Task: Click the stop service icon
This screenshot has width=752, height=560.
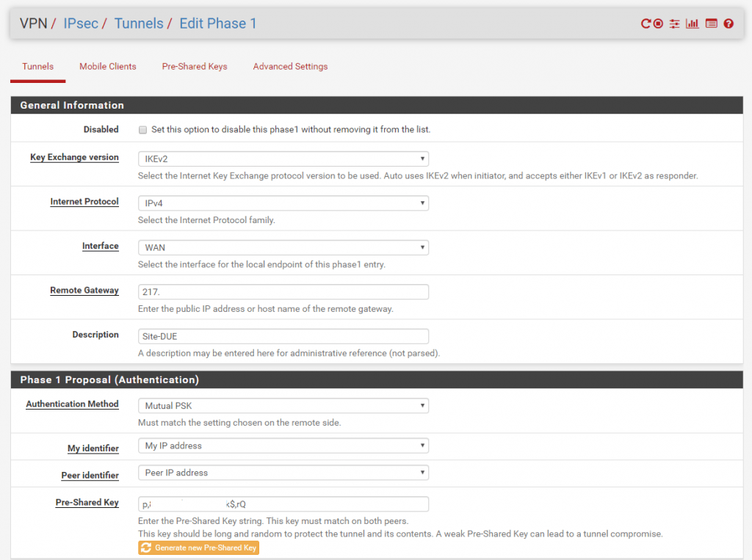Action: (658, 23)
